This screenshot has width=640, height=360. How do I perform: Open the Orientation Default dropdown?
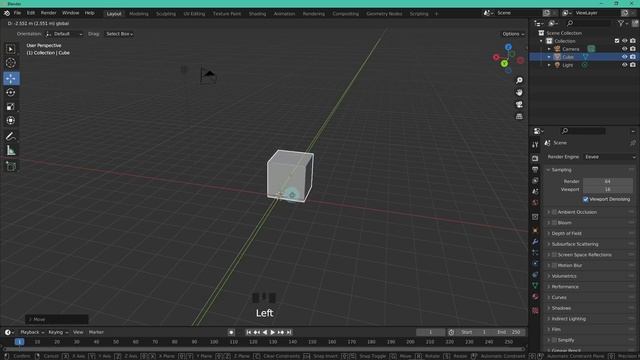tap(64, 34)
